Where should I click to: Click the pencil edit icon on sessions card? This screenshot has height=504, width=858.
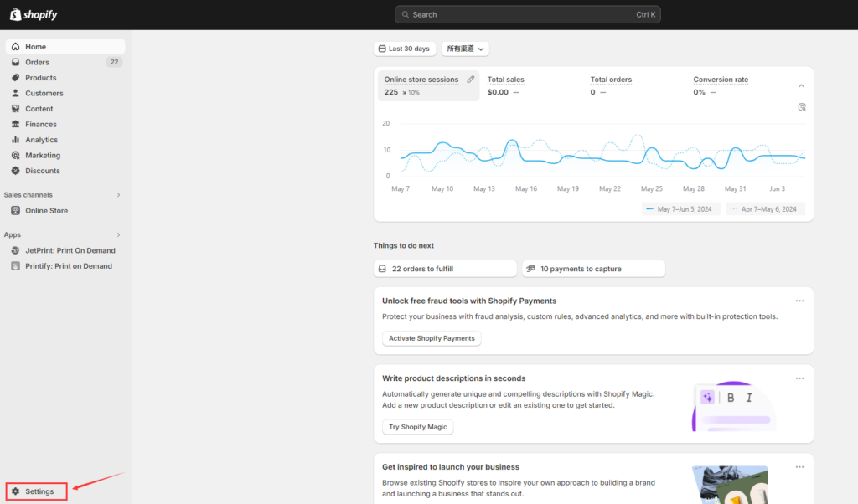pyautogui.click(x=471, y=80)
